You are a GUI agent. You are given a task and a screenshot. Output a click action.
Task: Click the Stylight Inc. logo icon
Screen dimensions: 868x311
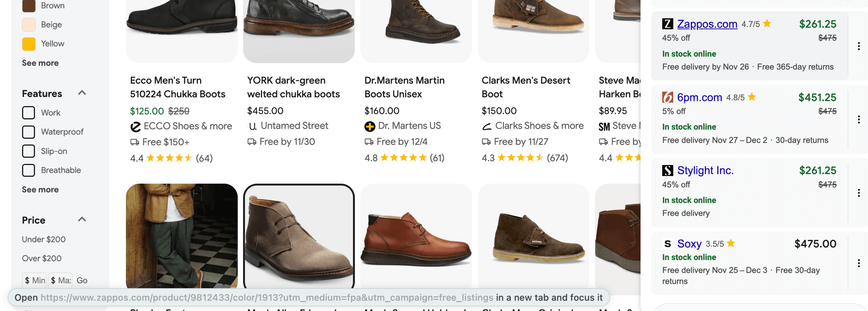(667, 170)
